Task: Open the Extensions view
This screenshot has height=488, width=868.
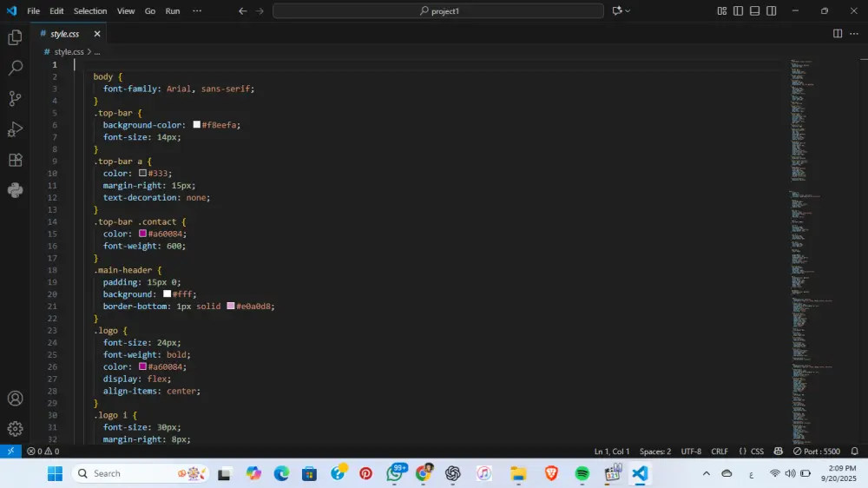Action: pos(15,160)
